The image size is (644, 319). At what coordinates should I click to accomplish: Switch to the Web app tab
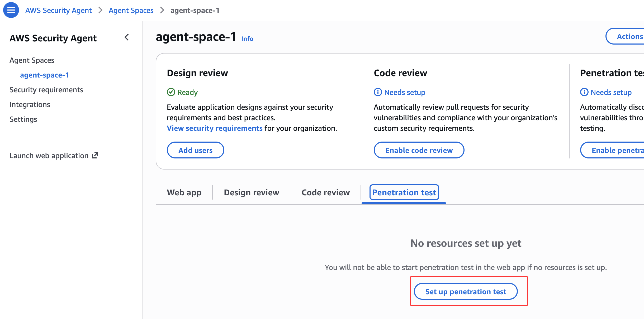coord(184,192)
